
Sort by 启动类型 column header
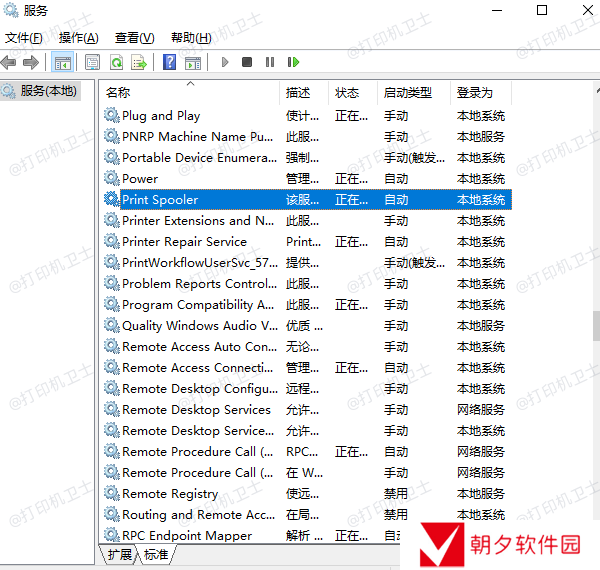click(x=414, y=92)
